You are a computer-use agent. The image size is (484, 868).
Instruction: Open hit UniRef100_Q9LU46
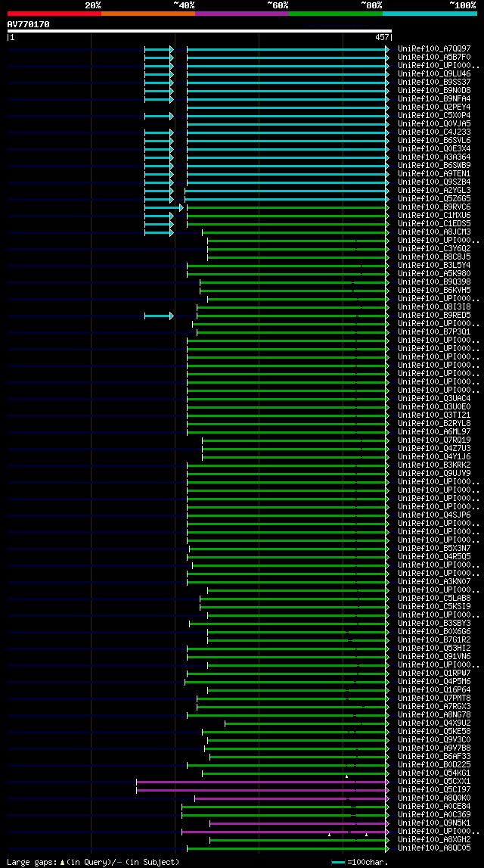[434, 73]
